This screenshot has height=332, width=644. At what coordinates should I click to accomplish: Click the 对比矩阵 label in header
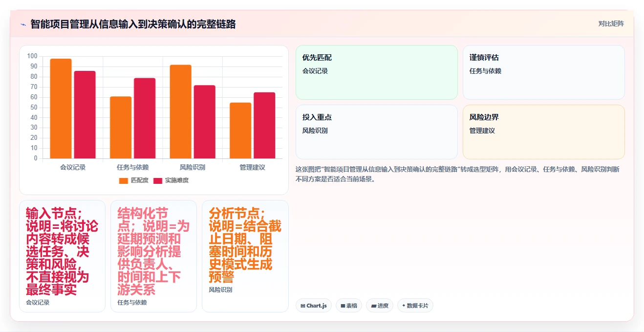[611, 23]
